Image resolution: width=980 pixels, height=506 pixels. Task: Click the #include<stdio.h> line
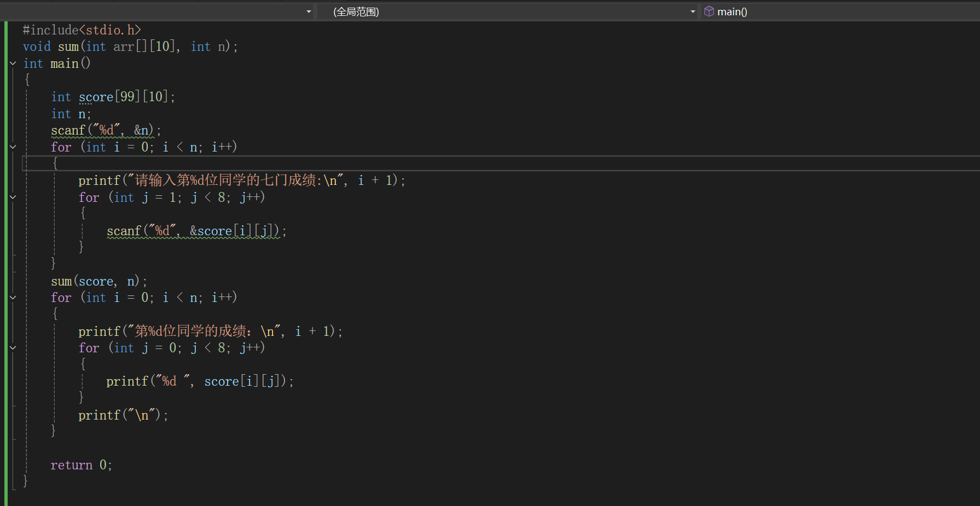82,30
